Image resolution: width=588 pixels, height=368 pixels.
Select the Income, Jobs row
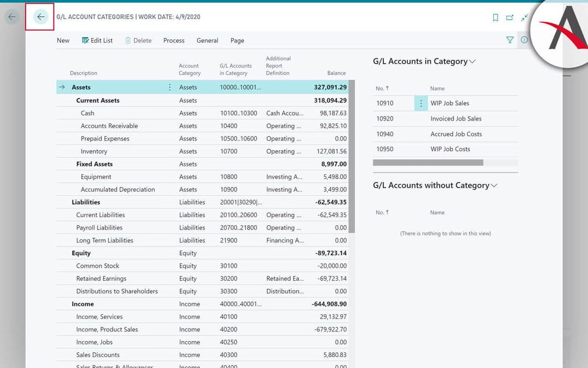[202, 342]
